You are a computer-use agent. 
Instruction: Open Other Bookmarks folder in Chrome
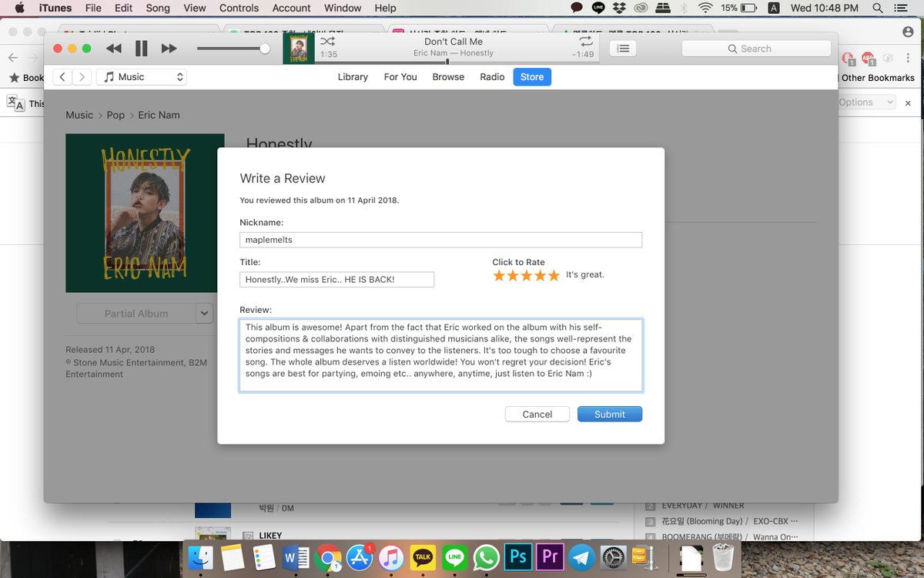point(878,78)
